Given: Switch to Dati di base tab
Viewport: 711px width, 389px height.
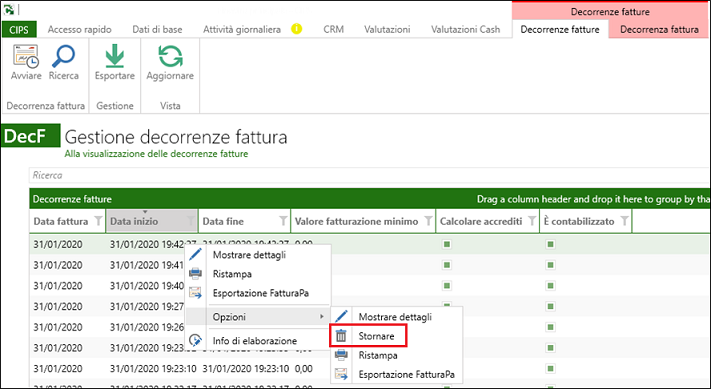Looking at the screenshot, I should point(157,29).
